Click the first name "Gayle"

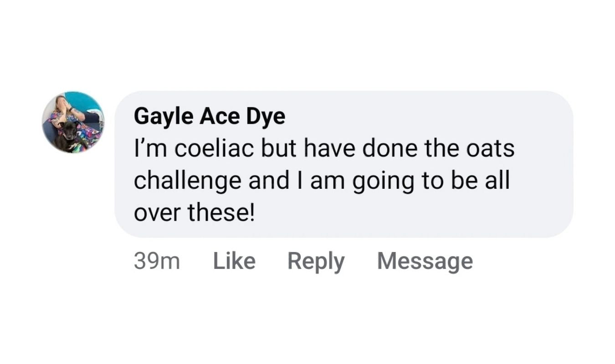tap(163, 117)
